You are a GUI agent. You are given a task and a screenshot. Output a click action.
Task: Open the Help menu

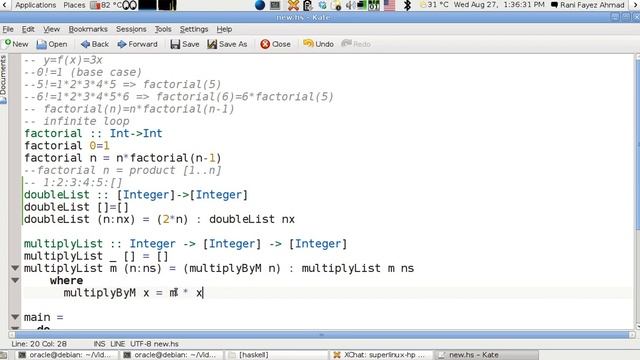[x=224, y=29]
